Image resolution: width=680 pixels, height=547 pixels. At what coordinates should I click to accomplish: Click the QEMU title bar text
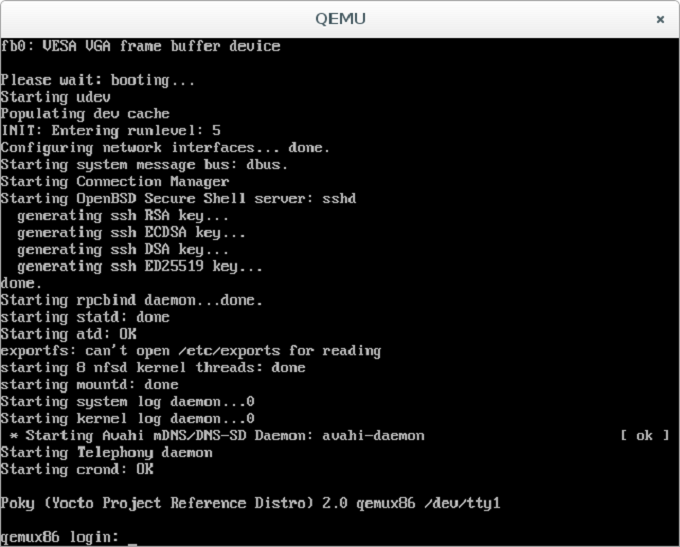pyautogui.click(x=339, y=19)
